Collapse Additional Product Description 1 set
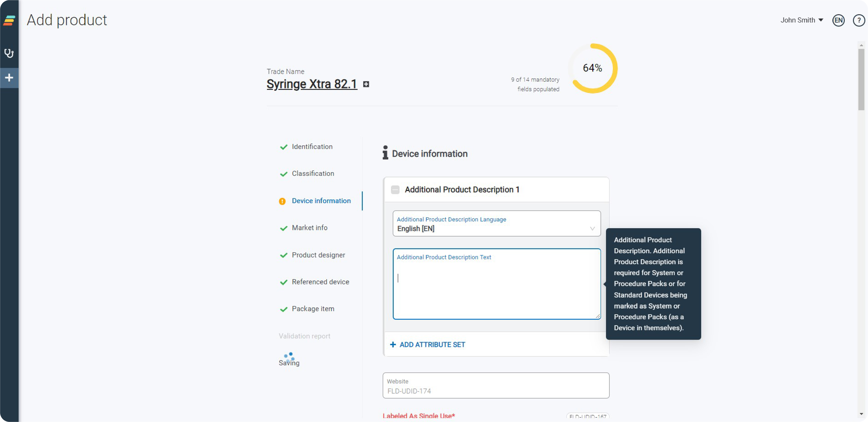The width and height of the screenshot is (868, 422). tap(395, 190)
